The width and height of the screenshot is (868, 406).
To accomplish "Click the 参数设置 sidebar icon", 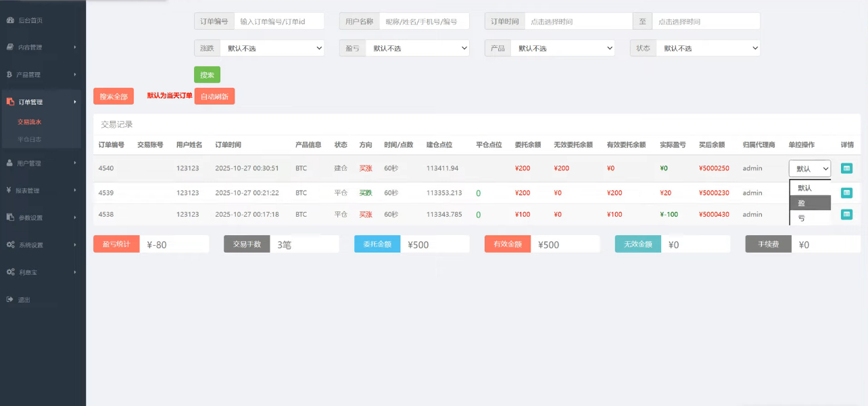I will 9,218.
